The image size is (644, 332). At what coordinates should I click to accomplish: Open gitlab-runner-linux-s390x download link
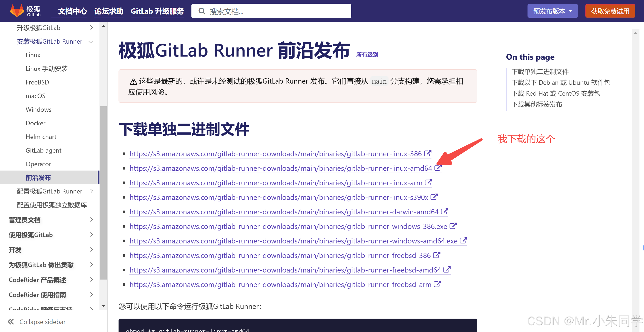click(279, 197)
